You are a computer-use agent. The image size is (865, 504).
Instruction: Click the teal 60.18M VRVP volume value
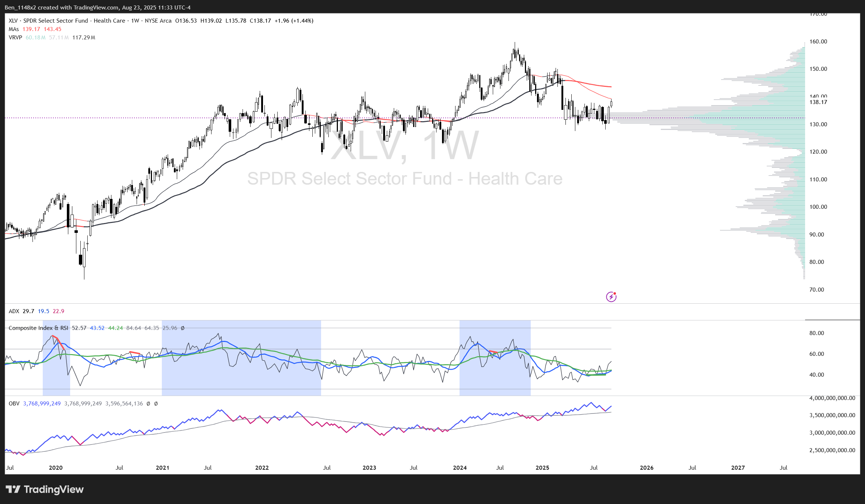pos(35,38)
